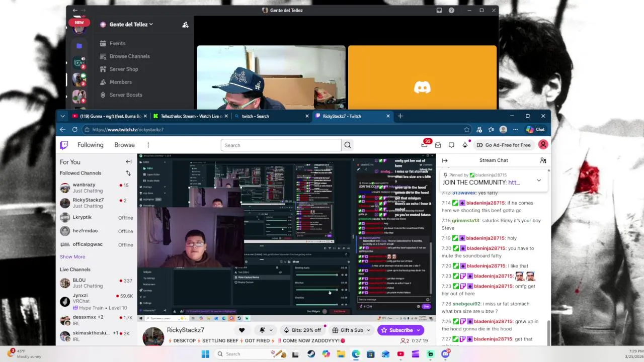Image resolution: width=644 pixels, height=362 pixels.
Task: Open Discord from the taskbar
Action: click(445, 354)
